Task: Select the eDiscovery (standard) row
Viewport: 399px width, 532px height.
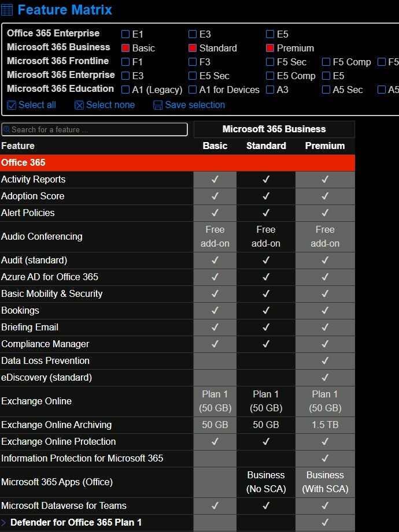Action: (x=46, y=377)
